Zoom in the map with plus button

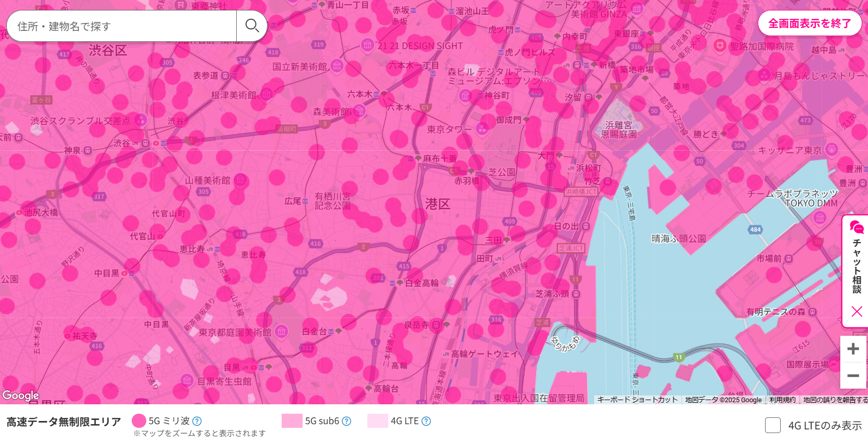point(853,349)
